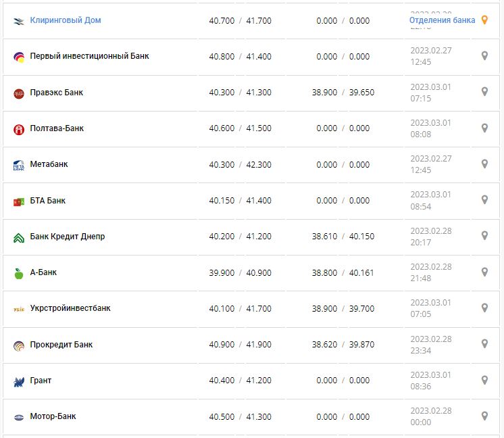Click the map pin in Полтава-Банк row
504x438 pixels.
[x=484, y=128]
